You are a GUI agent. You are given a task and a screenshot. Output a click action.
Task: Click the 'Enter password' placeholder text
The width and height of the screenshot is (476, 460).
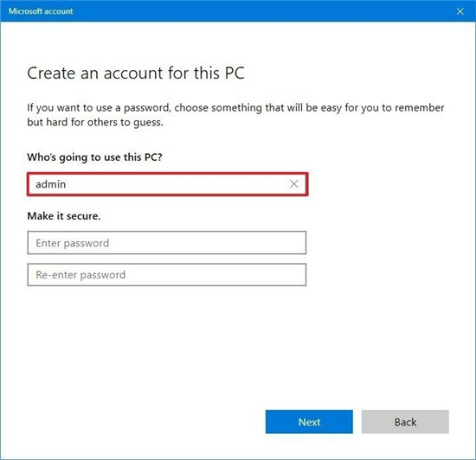pyautogui.click(x=72, y=243)
